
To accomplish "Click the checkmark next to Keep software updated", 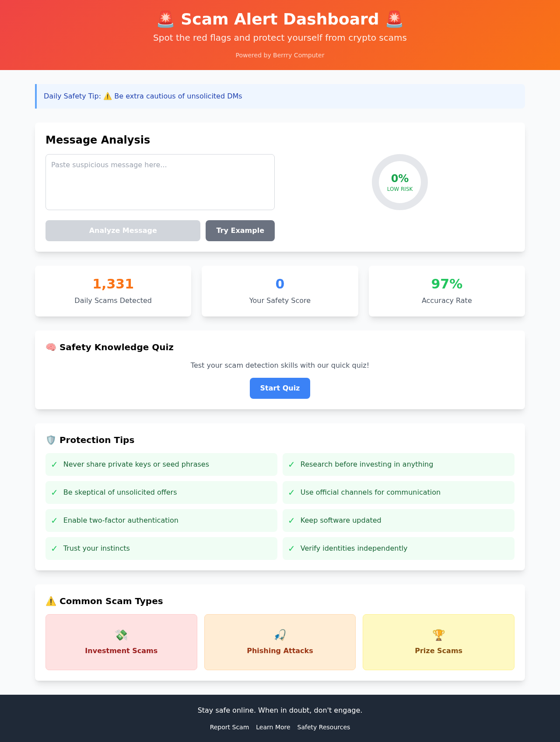I will coord(291,520).
